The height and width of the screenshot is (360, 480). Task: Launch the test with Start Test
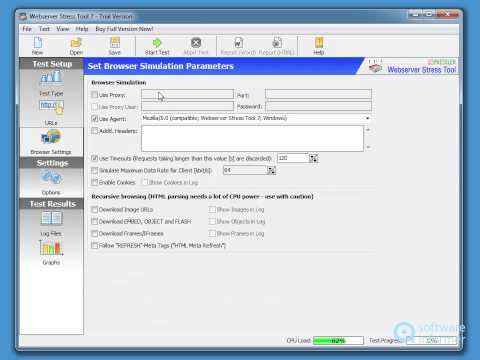pyautogui.click(x=157, y=46)
